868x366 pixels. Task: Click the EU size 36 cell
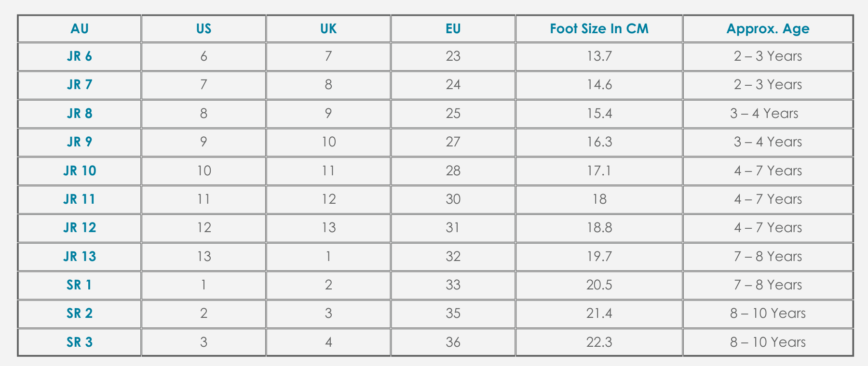tap(453, 342)
